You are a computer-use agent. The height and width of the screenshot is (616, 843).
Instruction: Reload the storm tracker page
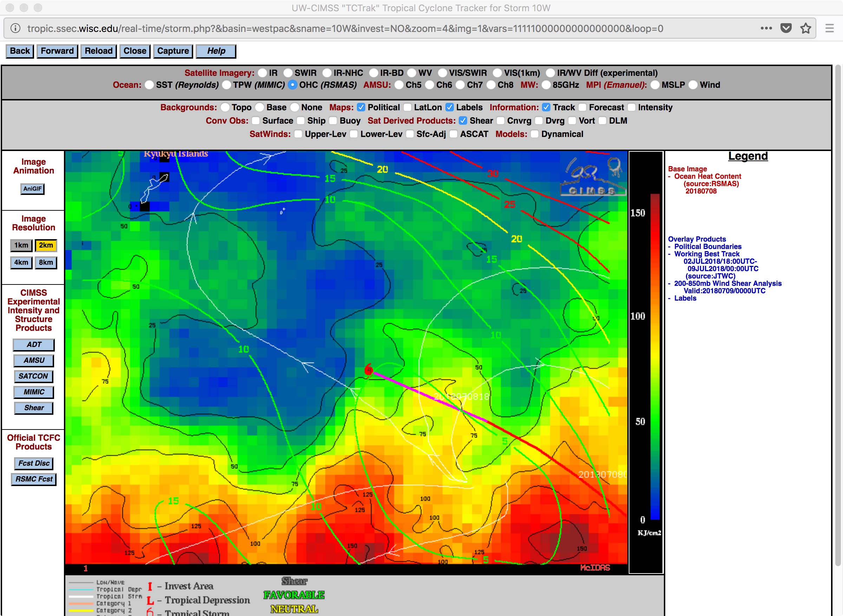pyautogui.click(x=98, y=51)
